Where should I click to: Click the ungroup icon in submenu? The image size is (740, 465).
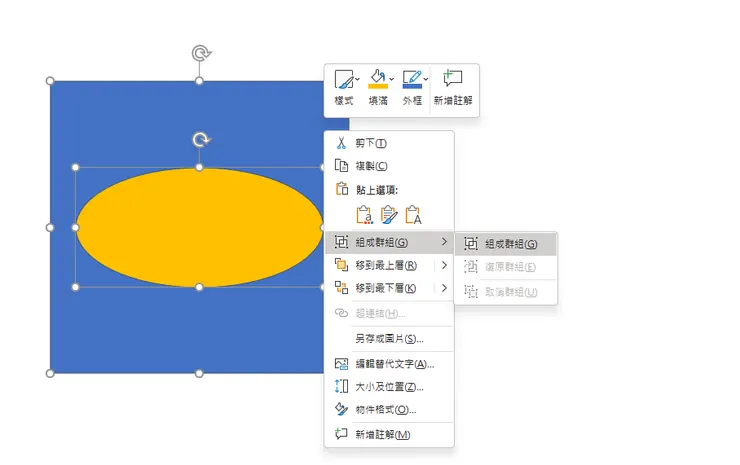471,292
